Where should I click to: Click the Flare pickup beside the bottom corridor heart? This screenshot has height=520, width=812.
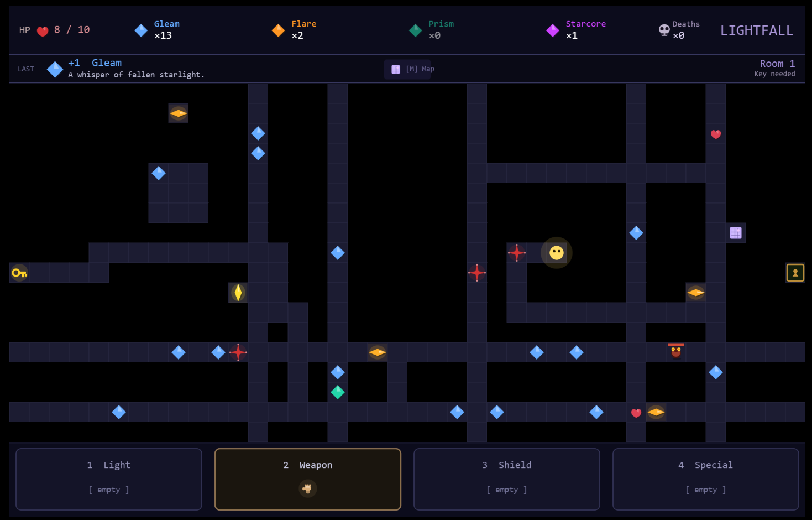click(656, 412)
